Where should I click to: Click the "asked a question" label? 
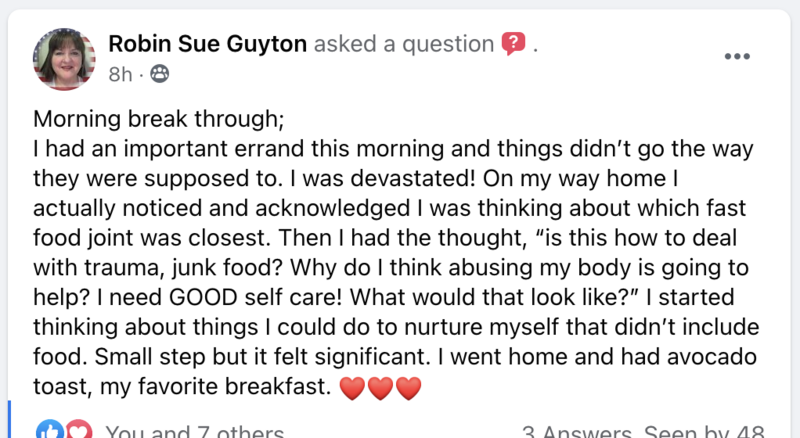(404, 44)
